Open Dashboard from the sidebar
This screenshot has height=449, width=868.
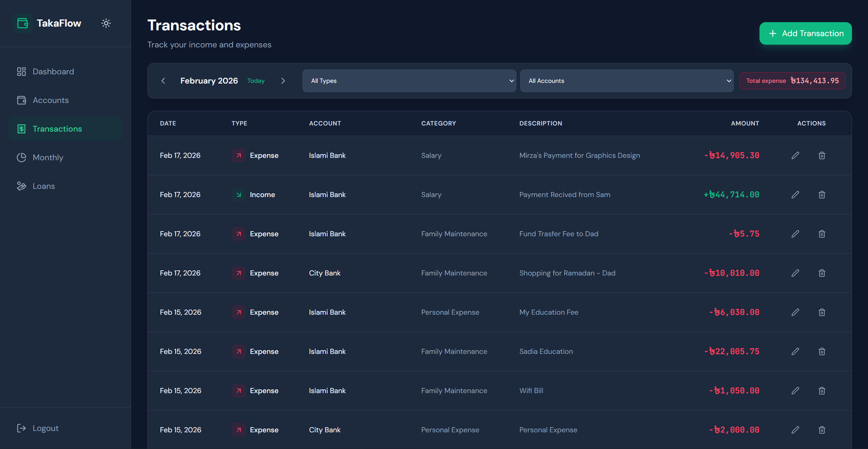pyautogui.click(x=53, y=72)
